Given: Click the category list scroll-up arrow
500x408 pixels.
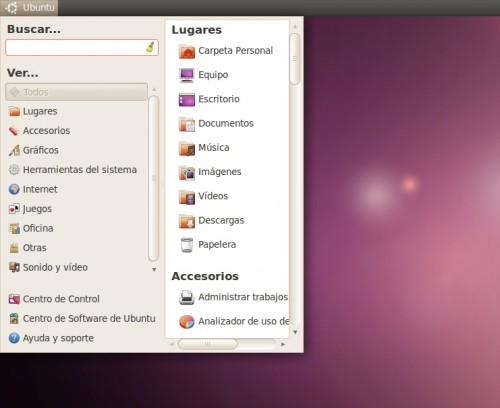Looking at the screenshot, I should pyautogui.click(x=154, y=90).
